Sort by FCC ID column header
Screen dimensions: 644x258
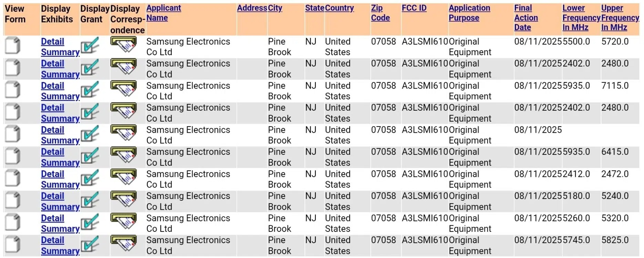coord(414,8)
